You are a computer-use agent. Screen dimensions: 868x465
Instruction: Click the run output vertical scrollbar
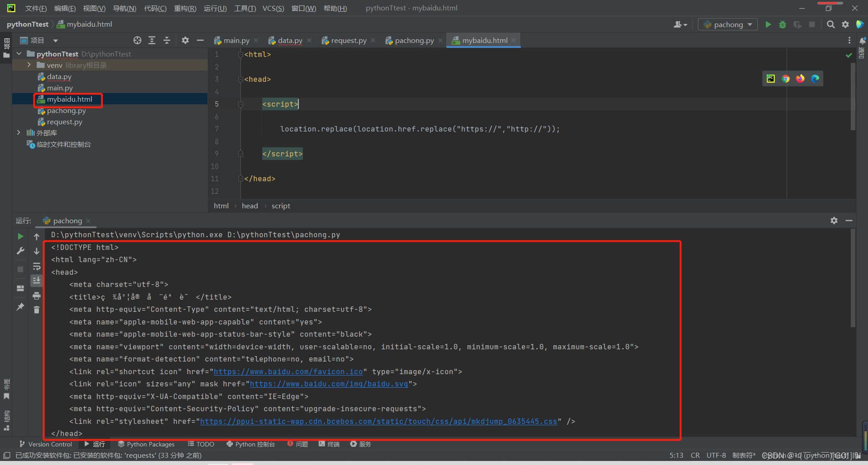pos(853,278)
